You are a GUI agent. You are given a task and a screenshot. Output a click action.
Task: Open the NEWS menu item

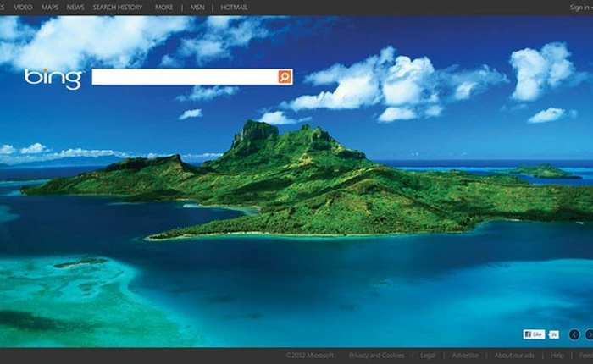[x=75, y=7]
